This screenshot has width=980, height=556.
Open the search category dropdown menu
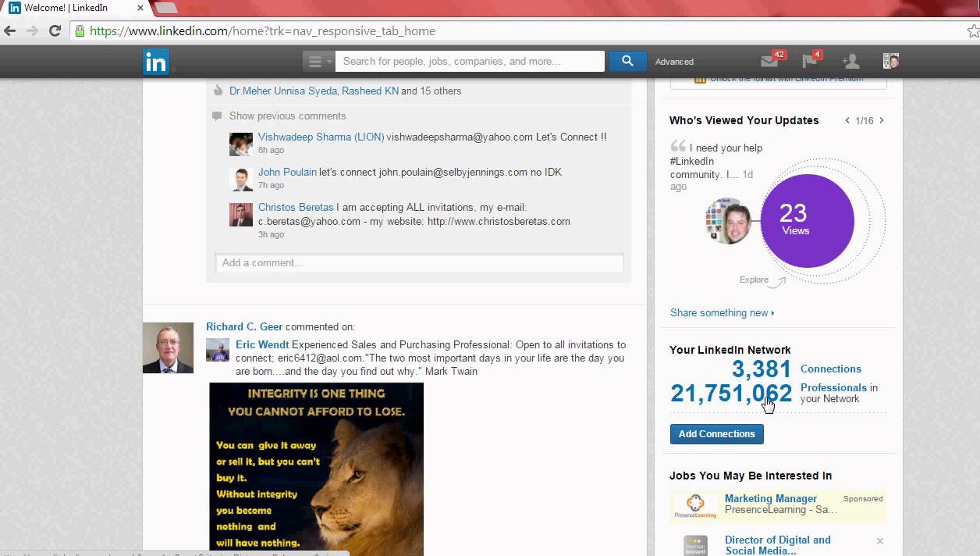coord(318,61)
